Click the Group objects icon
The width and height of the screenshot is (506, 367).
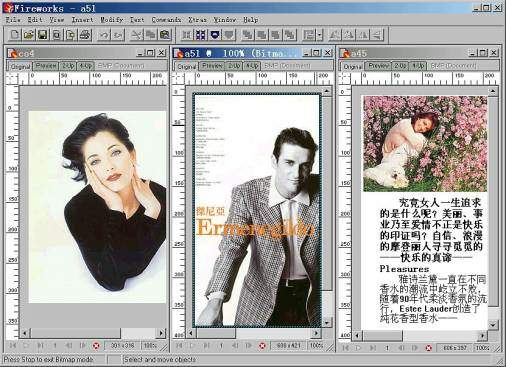tap(187, 34)
